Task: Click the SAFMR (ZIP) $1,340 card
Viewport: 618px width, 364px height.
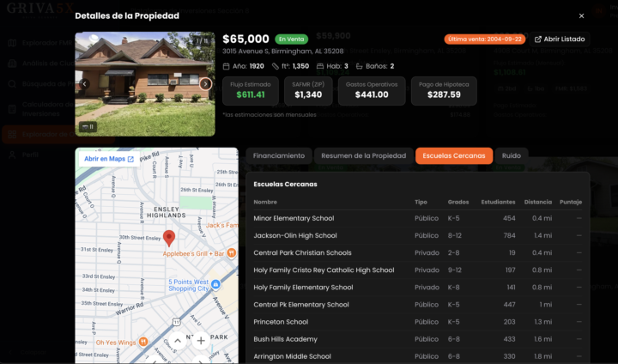Action: point(308,91)
